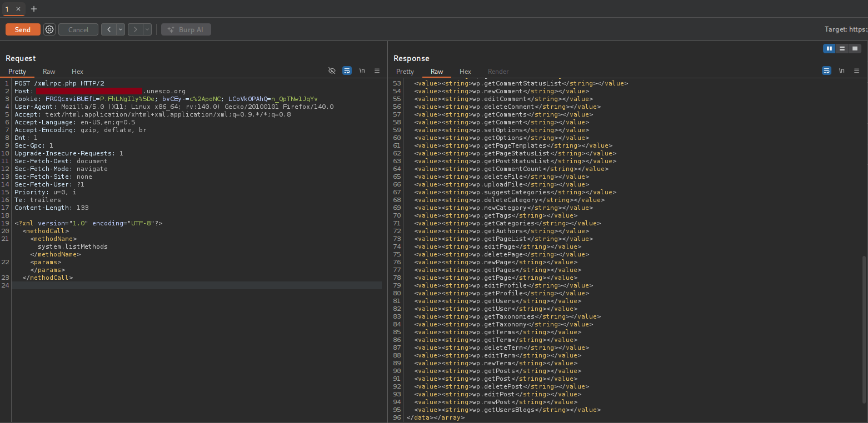The height and width of the screenshot is (423, 868).
Task: Click the Burp AI toolbar icon
Action: click(x=186, y=29)
